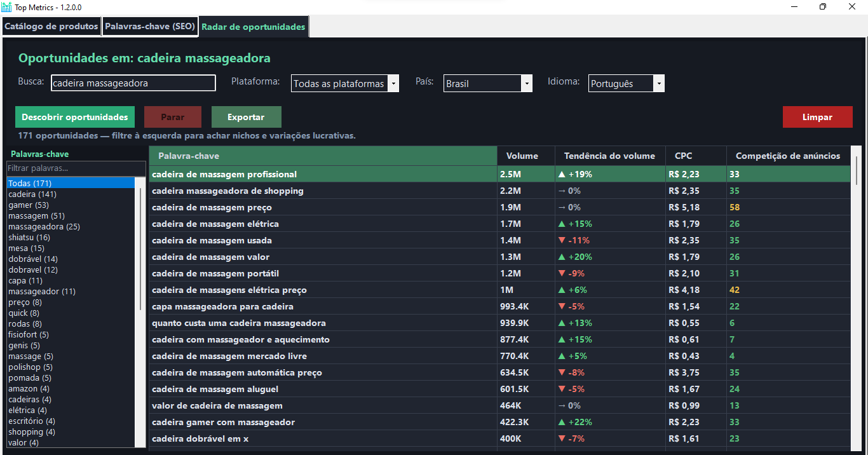Select row cadeira de massagem portátil
The height and width of the screenshot is (455, 868).
click(x=499, y=273)
